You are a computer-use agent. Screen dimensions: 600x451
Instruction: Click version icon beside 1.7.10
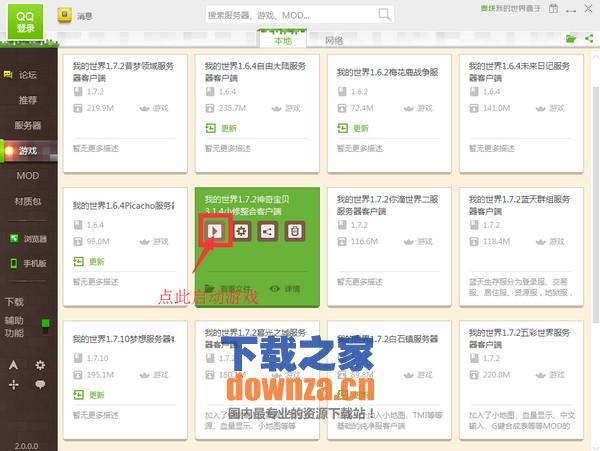pyautogui.click(x=78, y=358)
